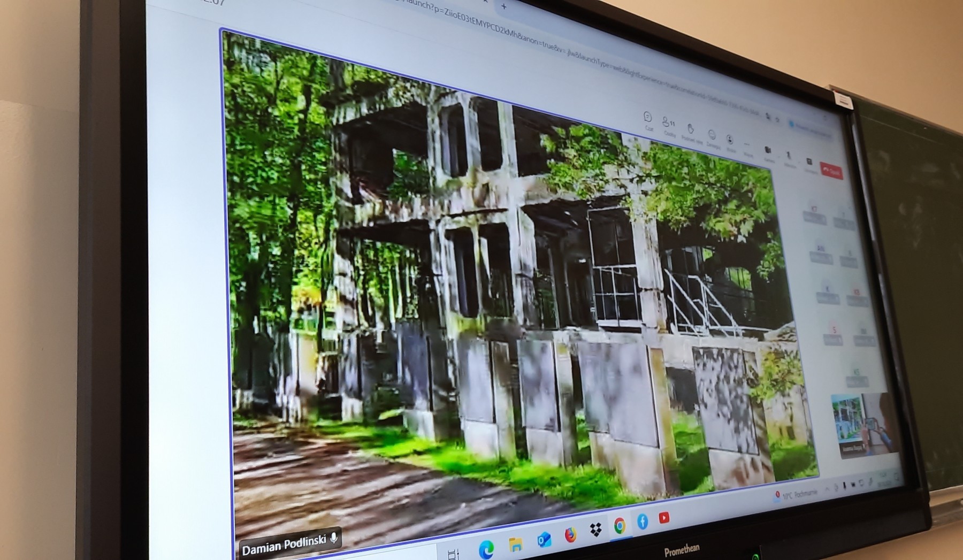Viewport: 963px width, 560px height.
Task: Open Outlook from the taskbar
Action: point(544,539)
